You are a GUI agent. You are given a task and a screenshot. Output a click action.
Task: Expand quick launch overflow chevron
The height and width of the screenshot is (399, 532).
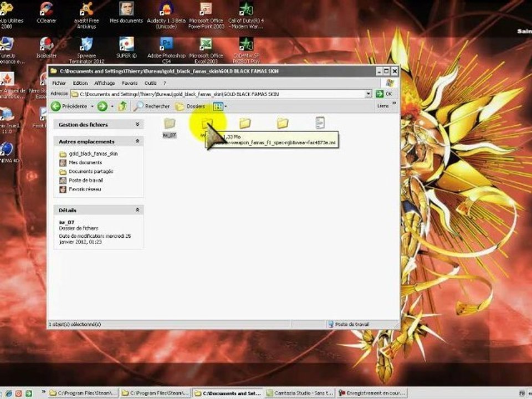click(43, 391)
